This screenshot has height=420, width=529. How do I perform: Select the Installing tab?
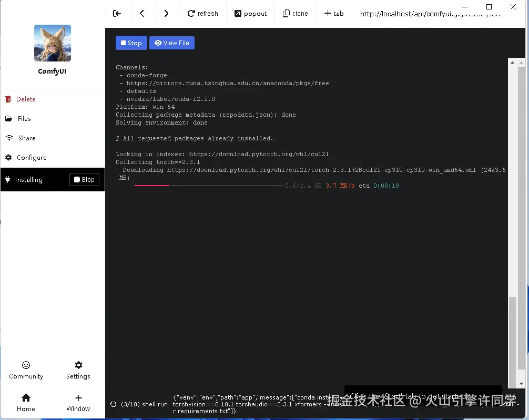coord(29,179)
